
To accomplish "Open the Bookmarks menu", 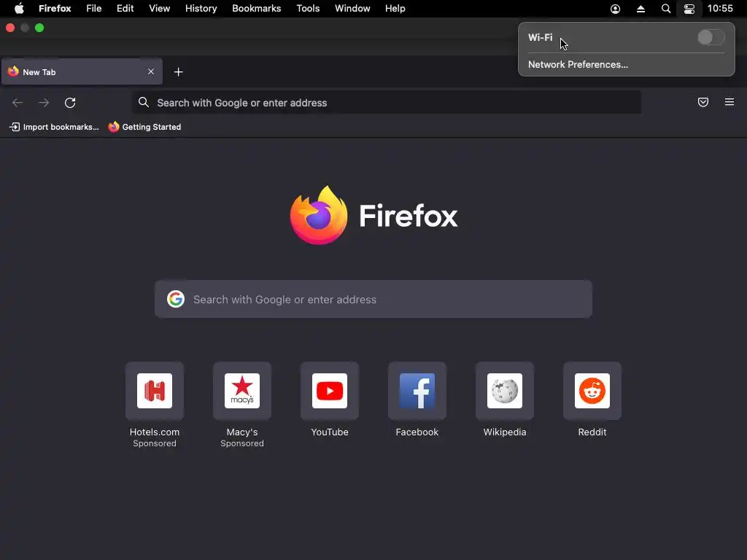I will click(256, 9).
